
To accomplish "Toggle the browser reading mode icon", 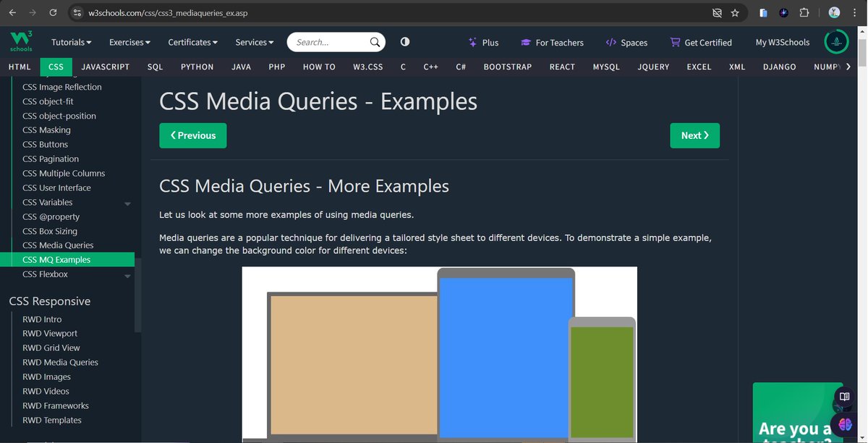I will (716, 12).
